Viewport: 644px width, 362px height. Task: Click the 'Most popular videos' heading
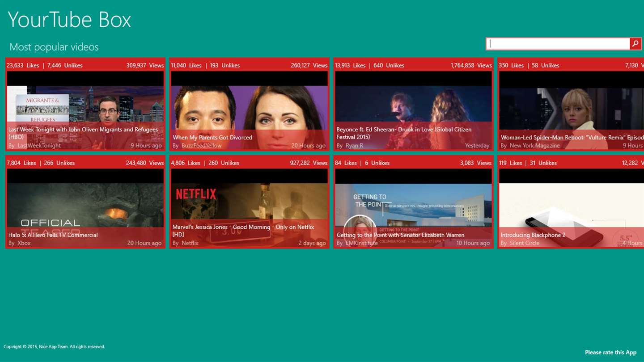tap(54, 47)
